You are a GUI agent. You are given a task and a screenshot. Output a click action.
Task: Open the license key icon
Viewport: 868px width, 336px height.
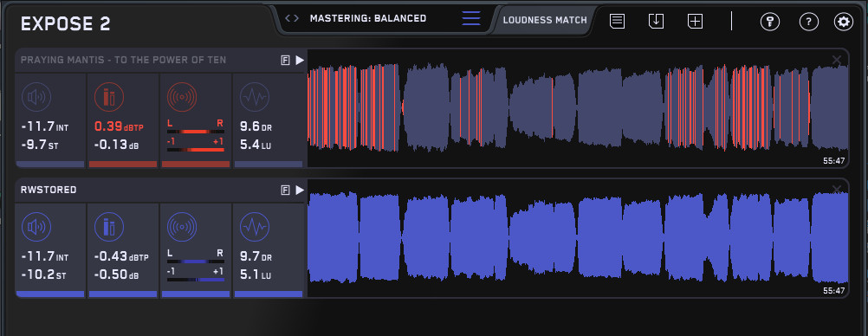(x=770, y=23)
